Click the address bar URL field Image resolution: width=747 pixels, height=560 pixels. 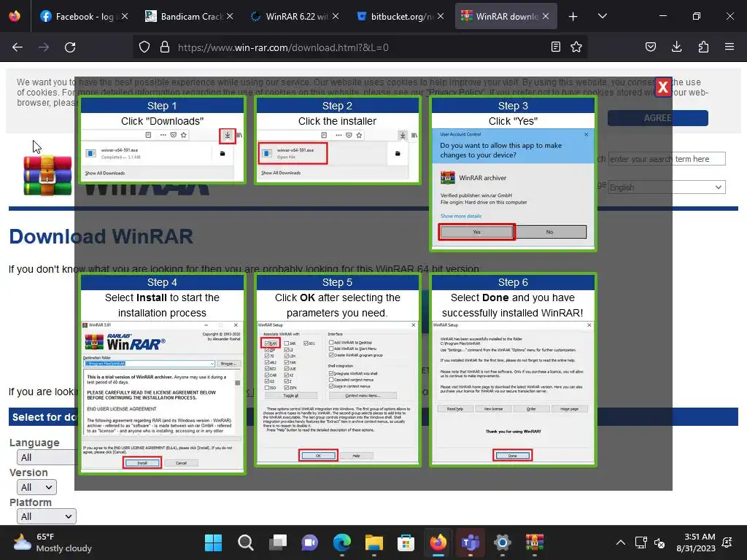(x=360, y=47)
